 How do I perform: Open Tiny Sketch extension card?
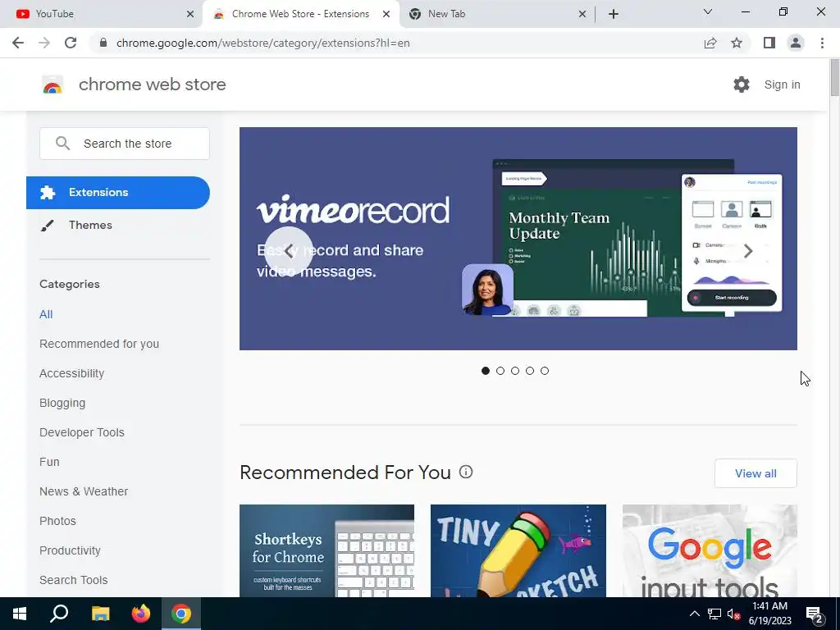(x=518, y=550)
